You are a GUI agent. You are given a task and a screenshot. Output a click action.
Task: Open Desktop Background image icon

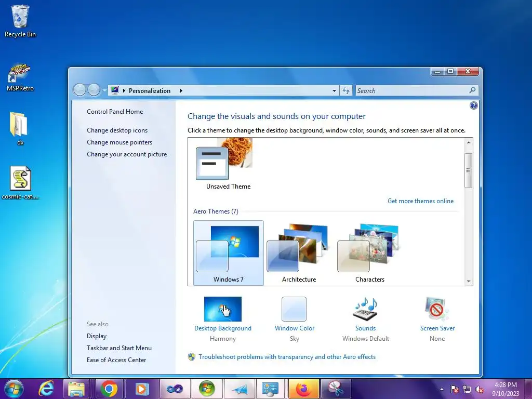(222, 309)
